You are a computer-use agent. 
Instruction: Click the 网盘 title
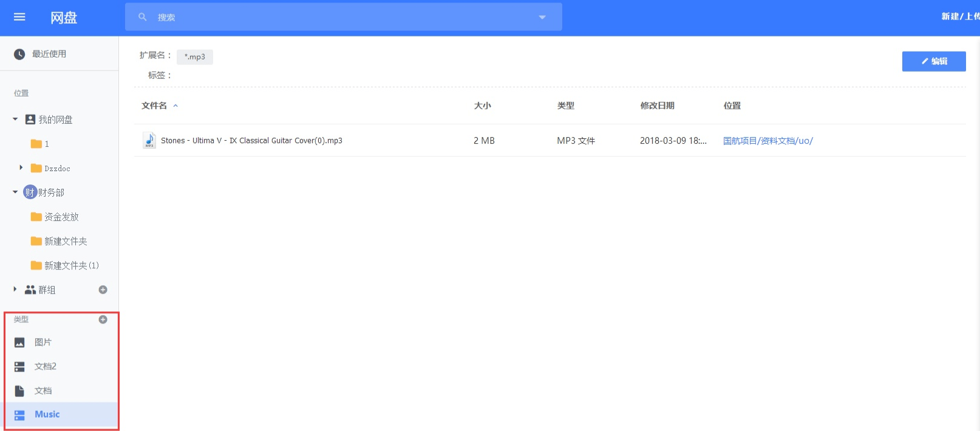click(x=64, y=18)
